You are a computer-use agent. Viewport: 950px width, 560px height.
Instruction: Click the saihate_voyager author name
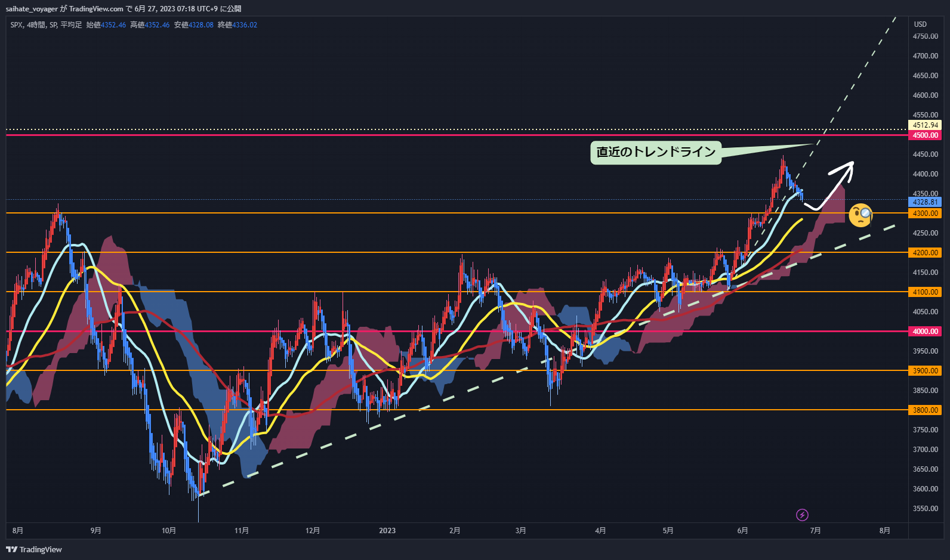tap(32, 9)
